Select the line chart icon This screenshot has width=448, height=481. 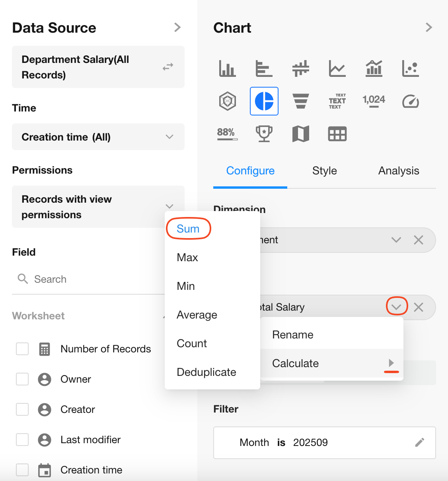pyautogui.click(x=337, y=68)
